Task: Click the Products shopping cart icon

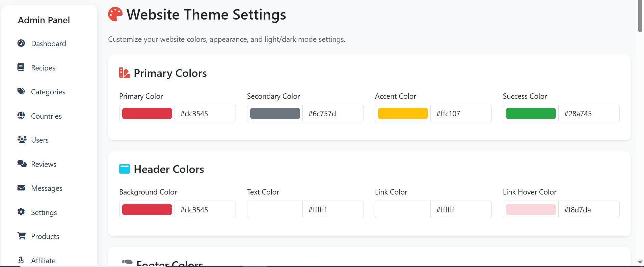Action: 22,236
